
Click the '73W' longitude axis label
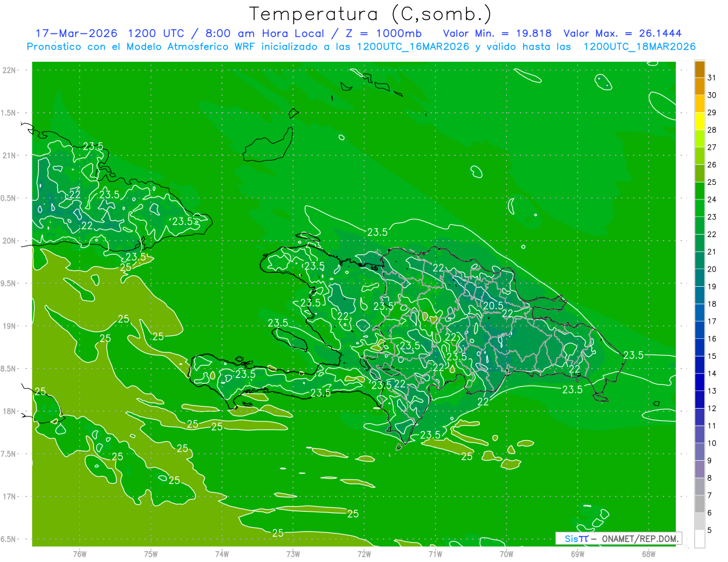293,554
